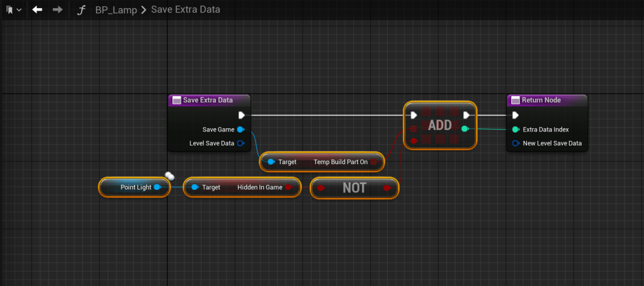Image resolution: width=644 pixels, height=286 pixels.
Task: Select the ADD node
Action: click(x=439, y=125)
